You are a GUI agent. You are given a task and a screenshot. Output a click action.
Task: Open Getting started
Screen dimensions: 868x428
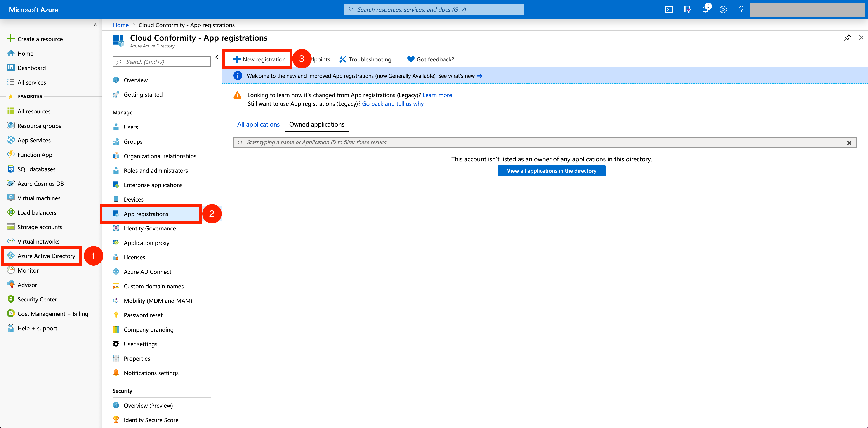[x=137, y=95]
